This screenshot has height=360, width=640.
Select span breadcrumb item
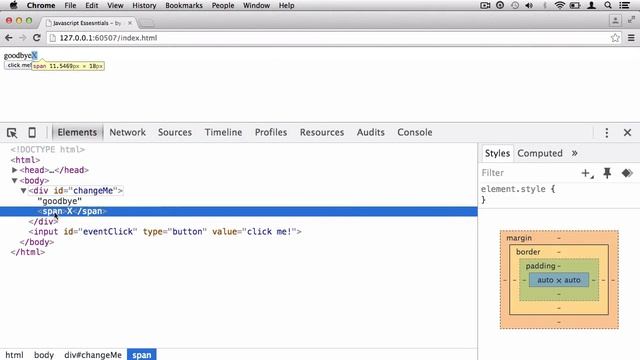pos(142,355)
